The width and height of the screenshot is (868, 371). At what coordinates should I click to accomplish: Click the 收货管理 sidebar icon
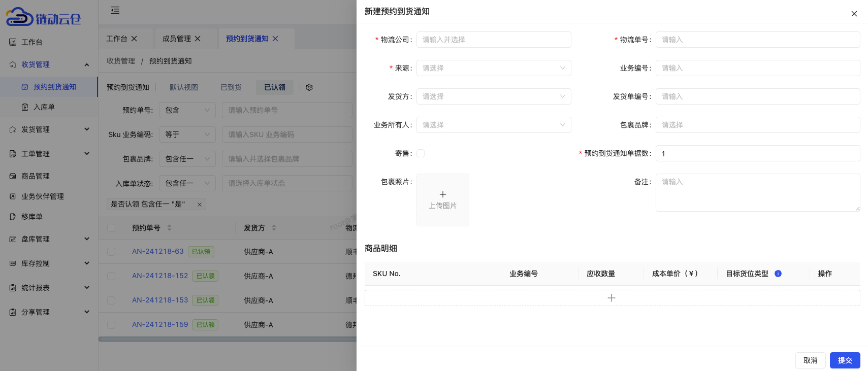tap(13, 64)
